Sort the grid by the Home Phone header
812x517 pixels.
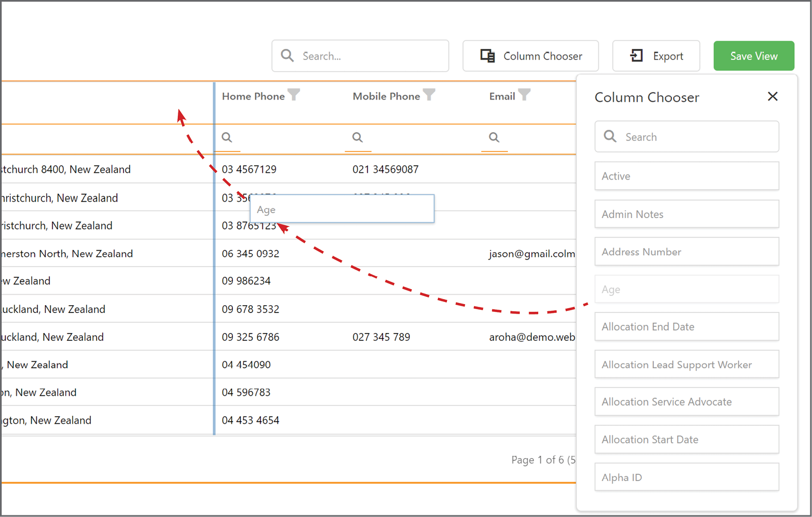click(253, 96)
